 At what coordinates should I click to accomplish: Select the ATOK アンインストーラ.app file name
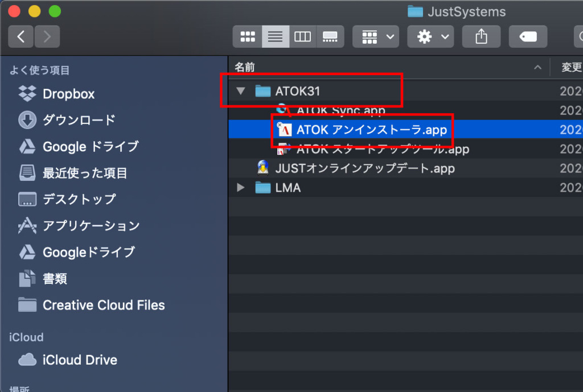pyautogui.click(x=372, y=130)
